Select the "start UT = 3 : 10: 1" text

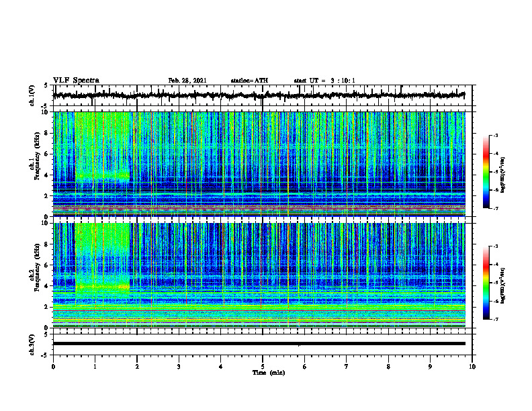[x=324, y=81]
